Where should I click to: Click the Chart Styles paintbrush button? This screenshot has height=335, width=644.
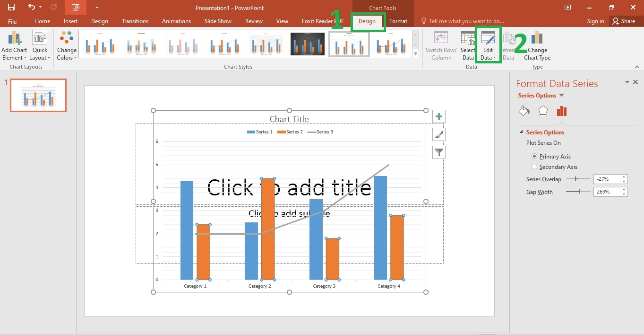pos(439,134)
